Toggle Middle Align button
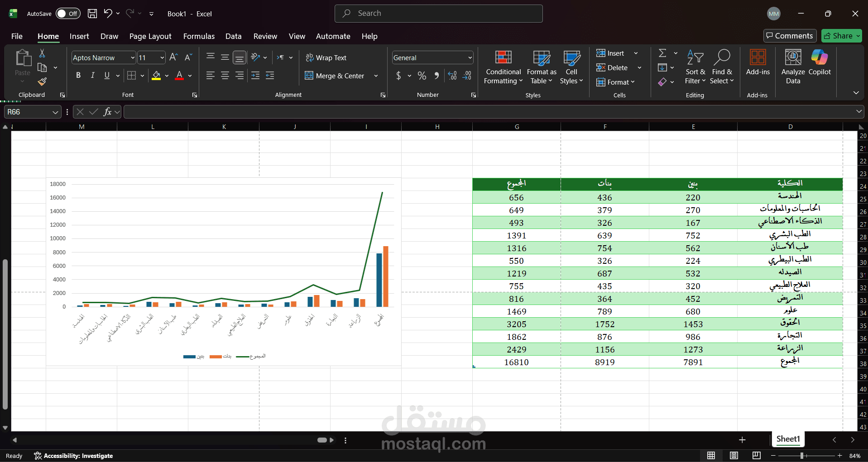 click(225, 57)
